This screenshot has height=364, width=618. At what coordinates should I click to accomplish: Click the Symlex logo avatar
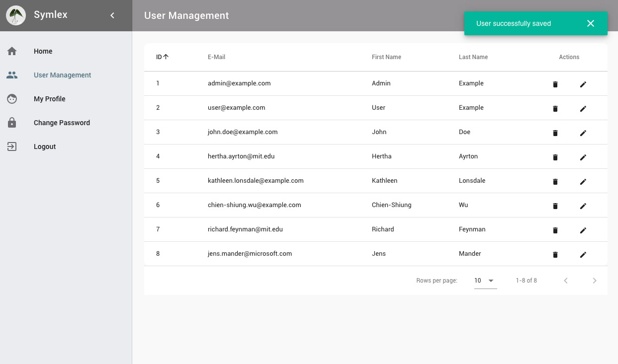click(x=16, y=15)
